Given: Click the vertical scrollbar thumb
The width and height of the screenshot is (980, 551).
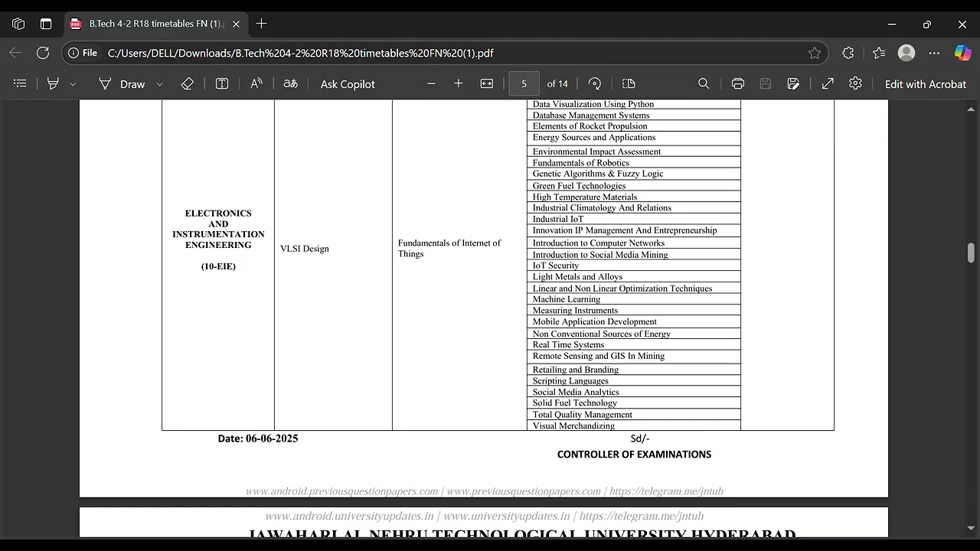Looking at the screenshot, I should pyautogui.click(x=971, y=253).
